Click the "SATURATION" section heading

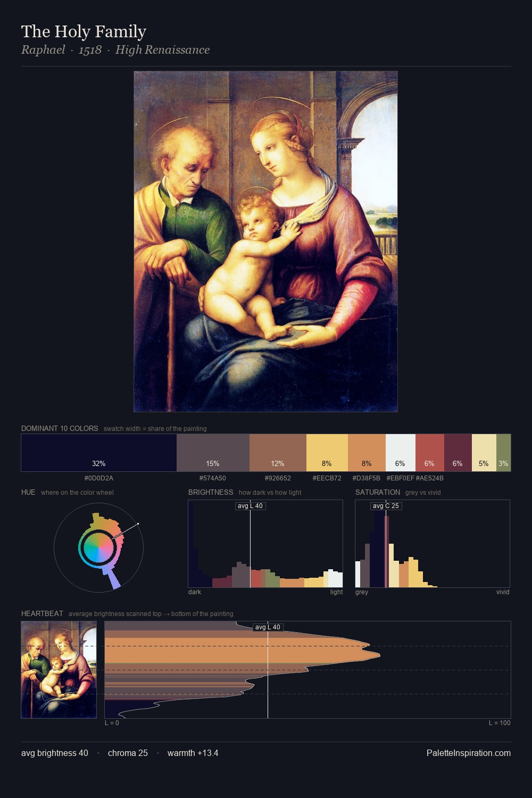pyautogui.click(x=378, y=492)
